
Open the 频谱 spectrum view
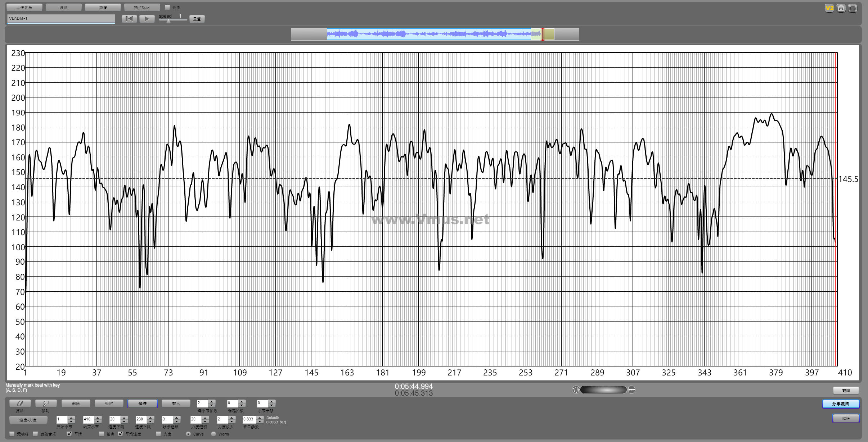(103, 7)
